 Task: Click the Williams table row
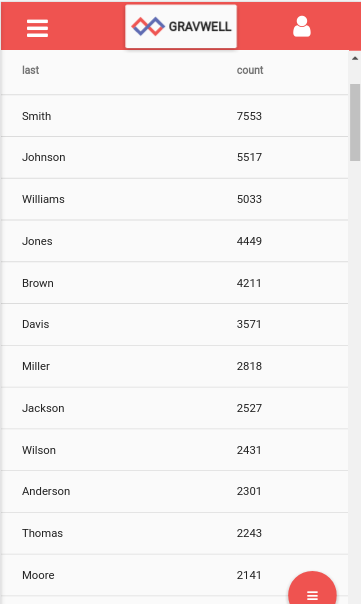click(175, 199)
